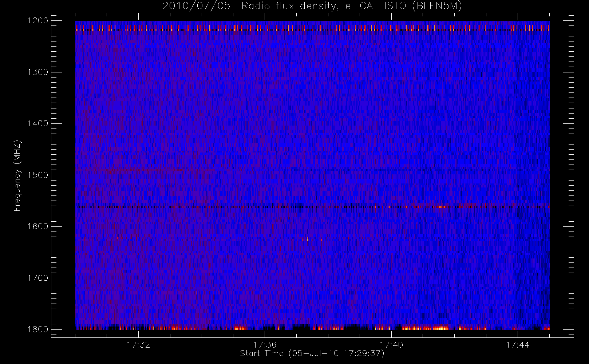Viewport: 589px width, 364px height.
Task: Click the plot title 'Radio flux density, e-CALLISTO (BLEN5M)'
Action: pyautogui.click(x=352, y=6)
